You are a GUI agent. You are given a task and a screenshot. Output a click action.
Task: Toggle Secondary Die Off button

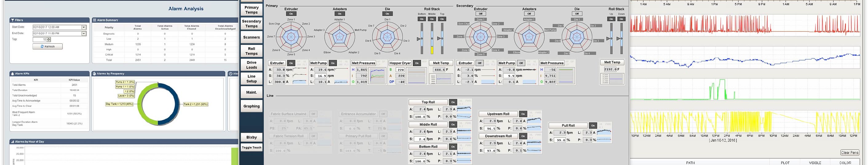pos(577,14)
